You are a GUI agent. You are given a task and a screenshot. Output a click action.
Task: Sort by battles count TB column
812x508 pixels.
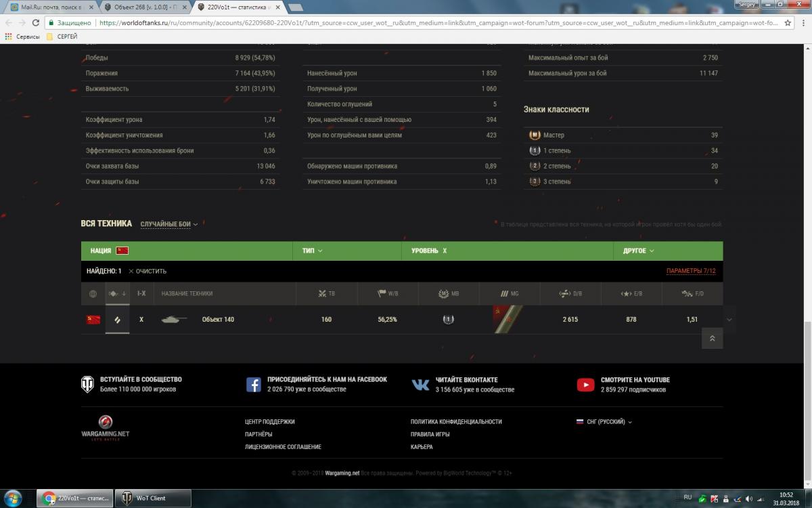(326, 293)
